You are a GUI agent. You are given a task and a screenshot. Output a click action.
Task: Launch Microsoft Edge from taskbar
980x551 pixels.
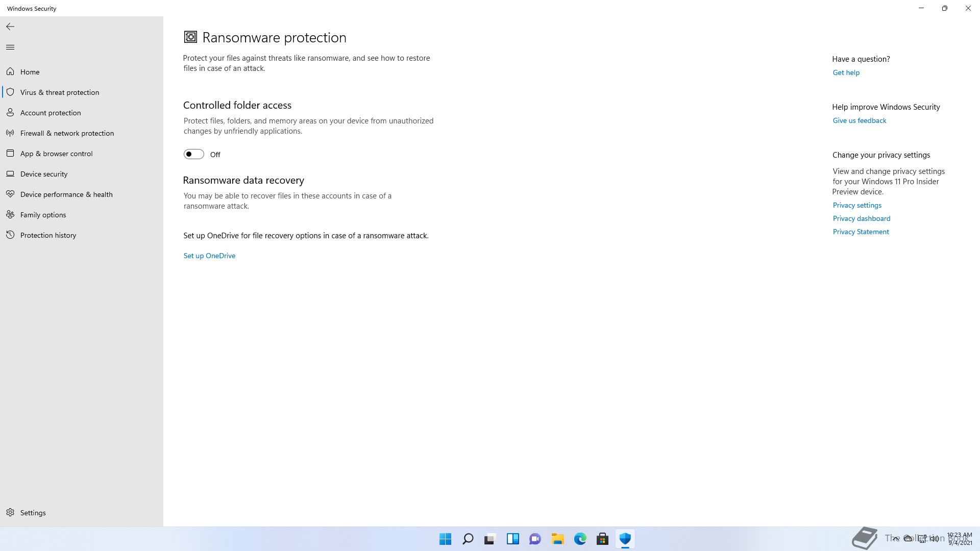[x=580, y=539]
